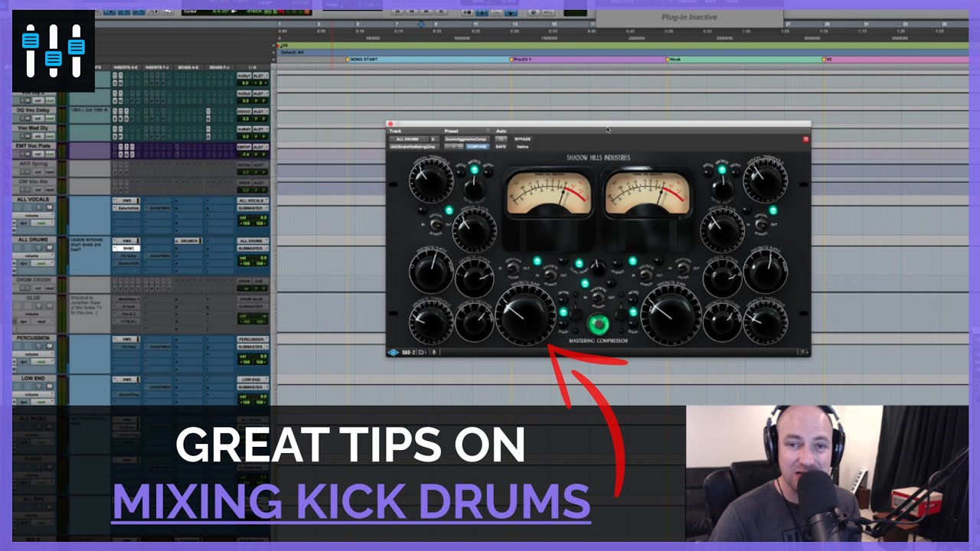This screenshot has height=551, width=980.
Task: Adjust the left Discrete Recover knob
Action: point(474,321)
